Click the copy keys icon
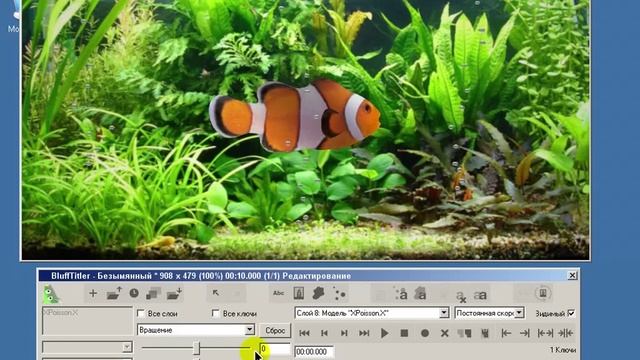The width and height of the screenshot is (640, 360). click(464, 333)
